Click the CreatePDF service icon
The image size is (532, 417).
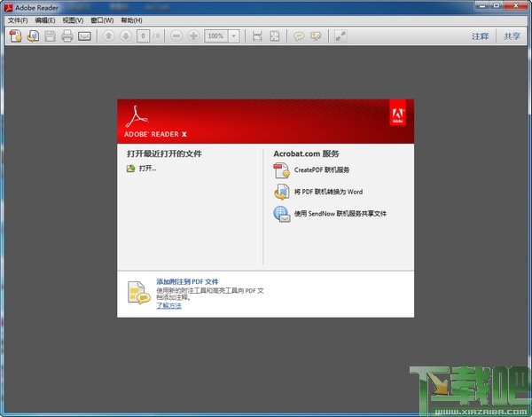[281, 170]
